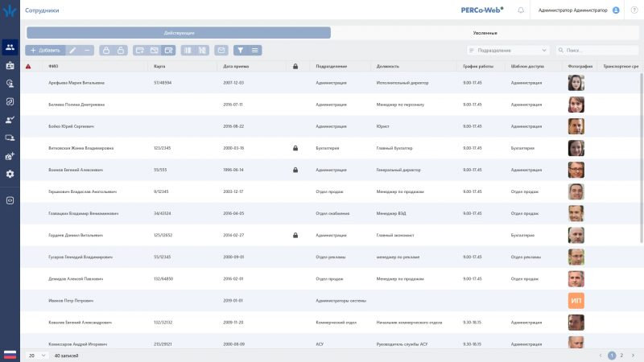This screenshot has height=362, width=644.
Task: Click the Добавить button
Action: click(44, 50)
